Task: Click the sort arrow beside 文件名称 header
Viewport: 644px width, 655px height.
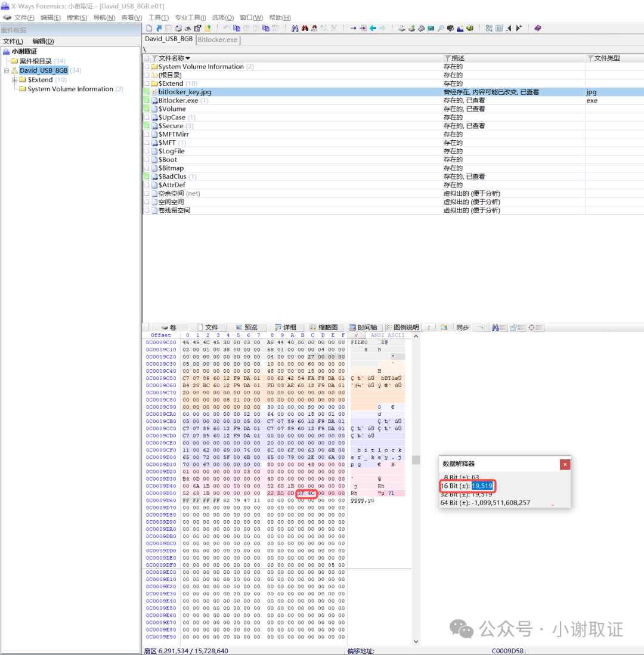Action: [x=188, y=58]
